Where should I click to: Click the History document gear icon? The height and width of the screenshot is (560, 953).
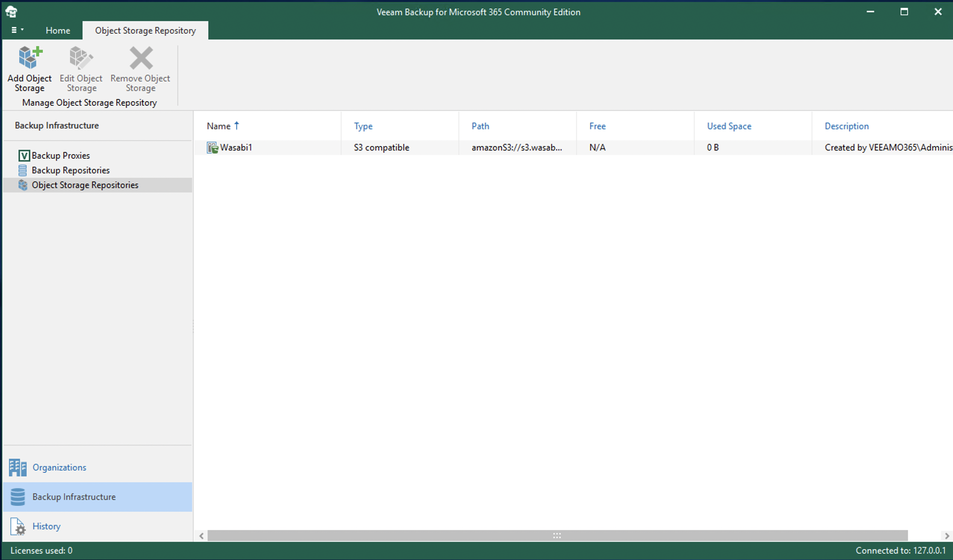click(18, 527)
